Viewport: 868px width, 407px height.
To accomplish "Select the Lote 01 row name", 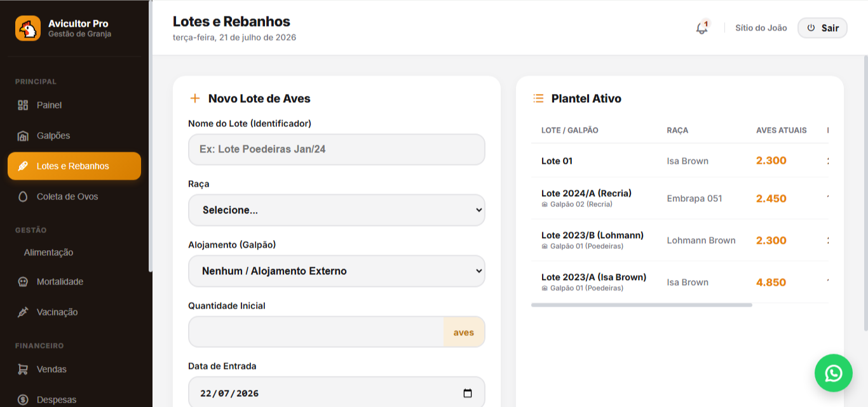I will pos(557,161).
